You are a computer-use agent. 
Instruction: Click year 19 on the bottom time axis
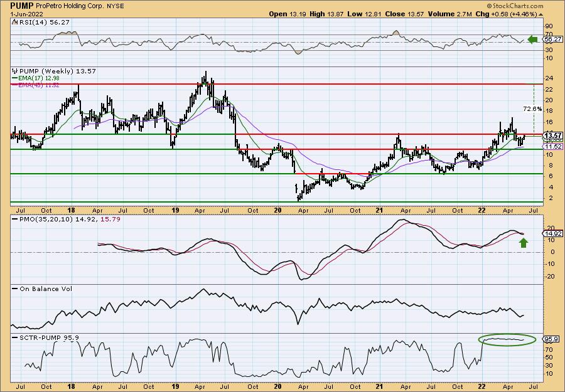[x=175, y=386]
